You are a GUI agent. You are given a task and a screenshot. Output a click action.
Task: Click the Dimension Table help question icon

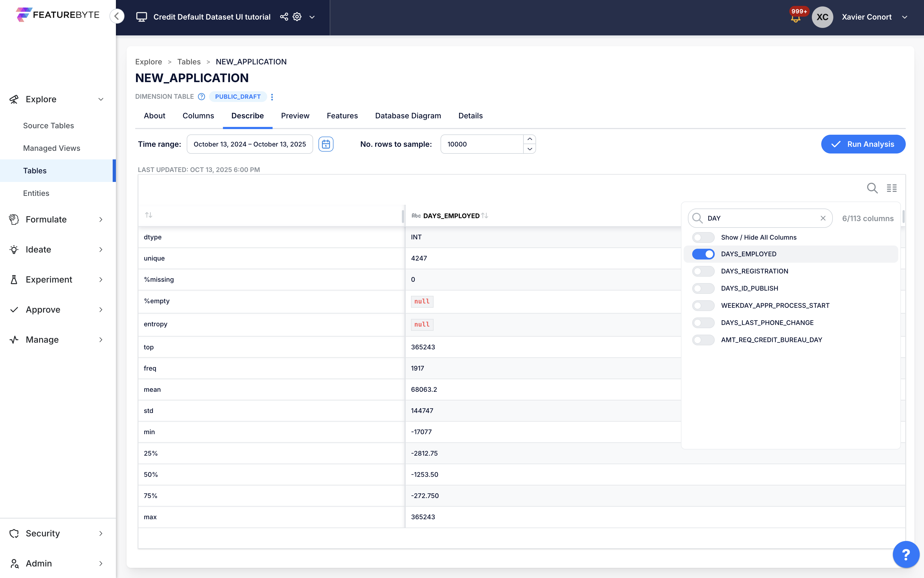pyautogui.click(x=201, y=97)
